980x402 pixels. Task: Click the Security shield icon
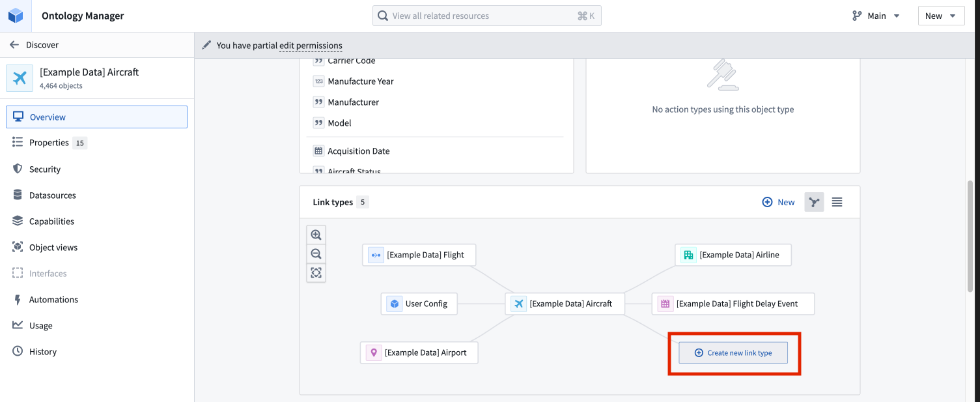18,169
